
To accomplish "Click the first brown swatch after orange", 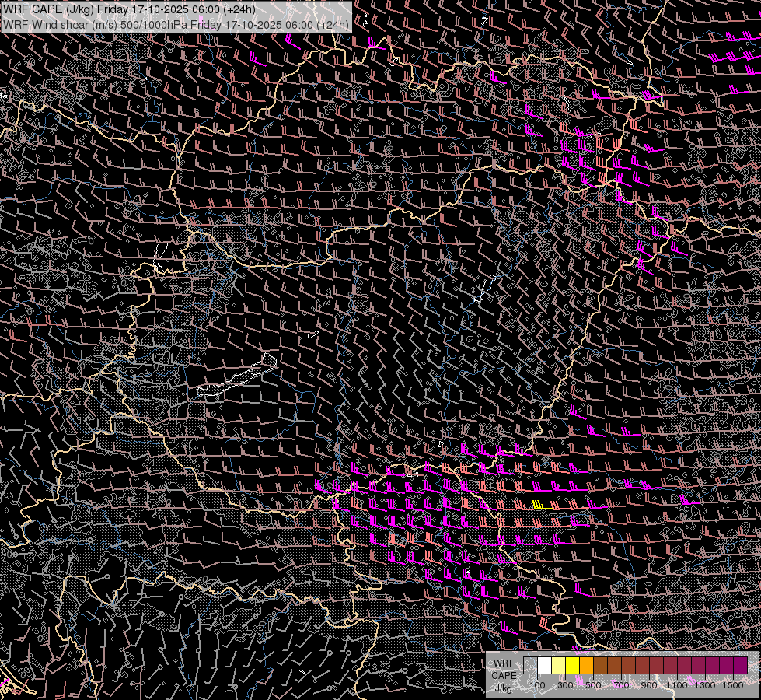I will point(601,665).
